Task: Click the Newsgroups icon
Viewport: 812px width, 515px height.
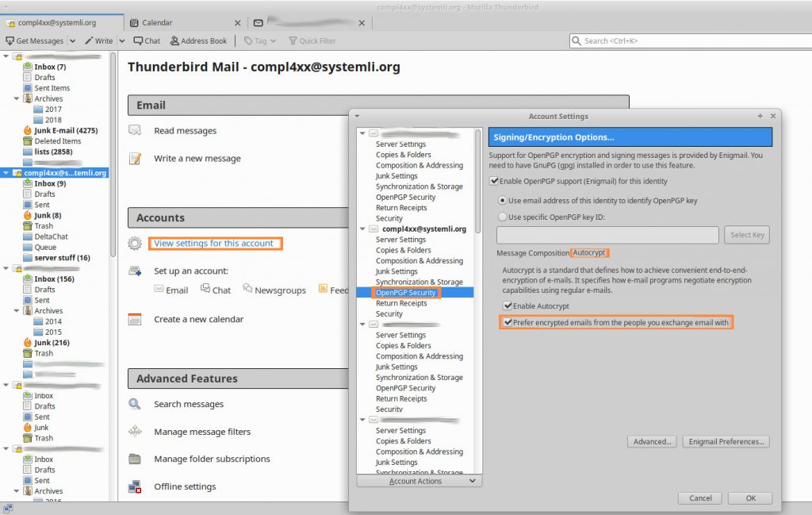Action: [247, 288]
